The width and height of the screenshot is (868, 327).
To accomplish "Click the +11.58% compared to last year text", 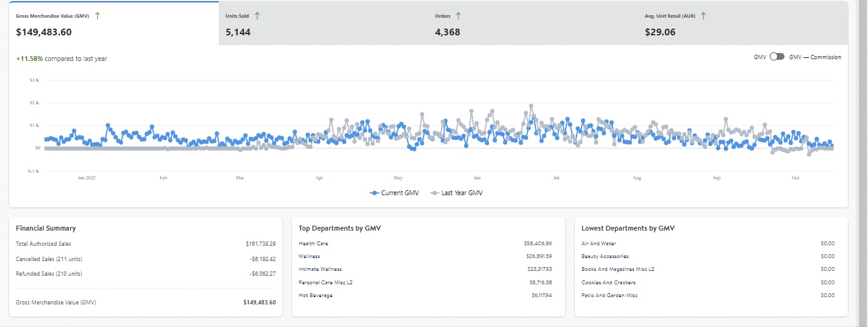I will click(x=62, y=59).
